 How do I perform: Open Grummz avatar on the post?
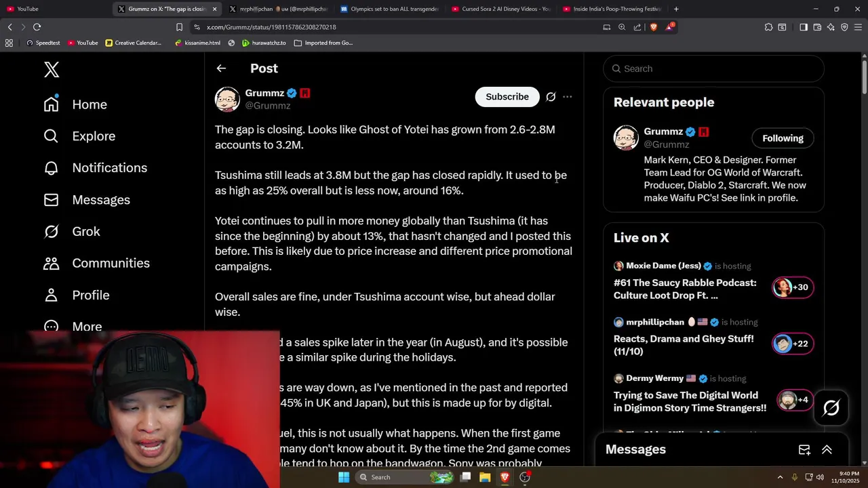tap(227, 99)
